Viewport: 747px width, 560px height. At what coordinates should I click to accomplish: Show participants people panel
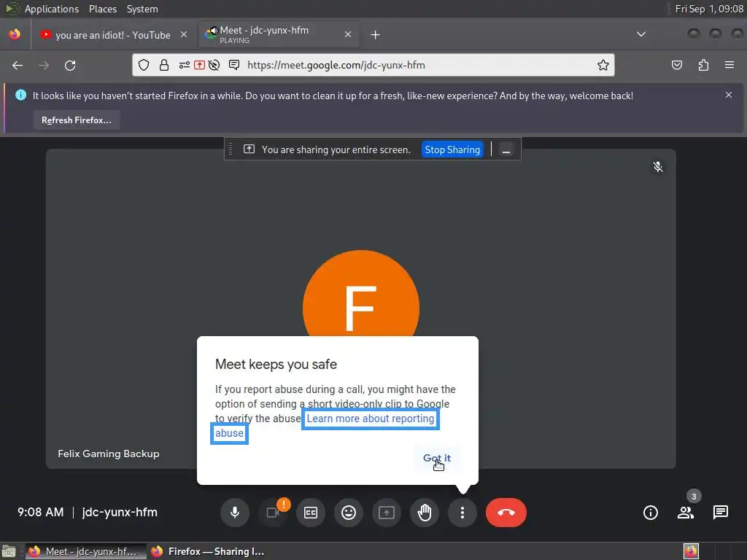[686, 513]
